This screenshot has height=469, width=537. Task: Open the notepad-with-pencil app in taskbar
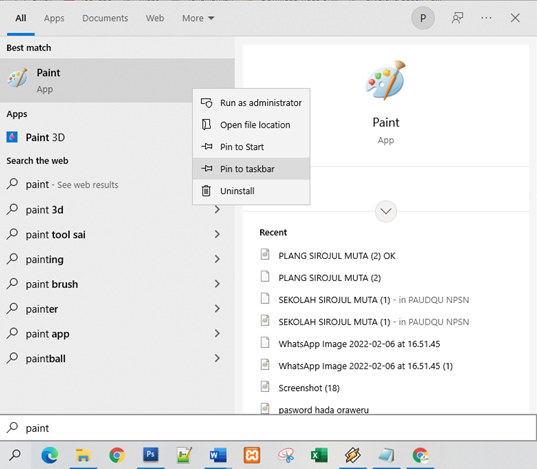pos(184,455)
